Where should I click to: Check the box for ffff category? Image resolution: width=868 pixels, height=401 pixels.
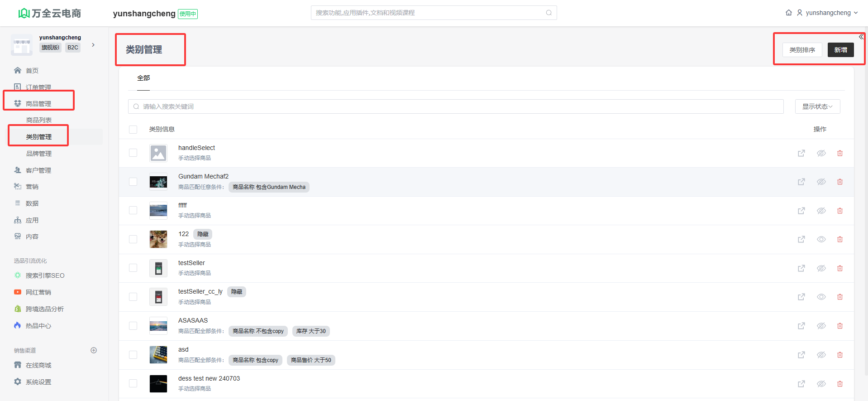[x=133, y=210]
